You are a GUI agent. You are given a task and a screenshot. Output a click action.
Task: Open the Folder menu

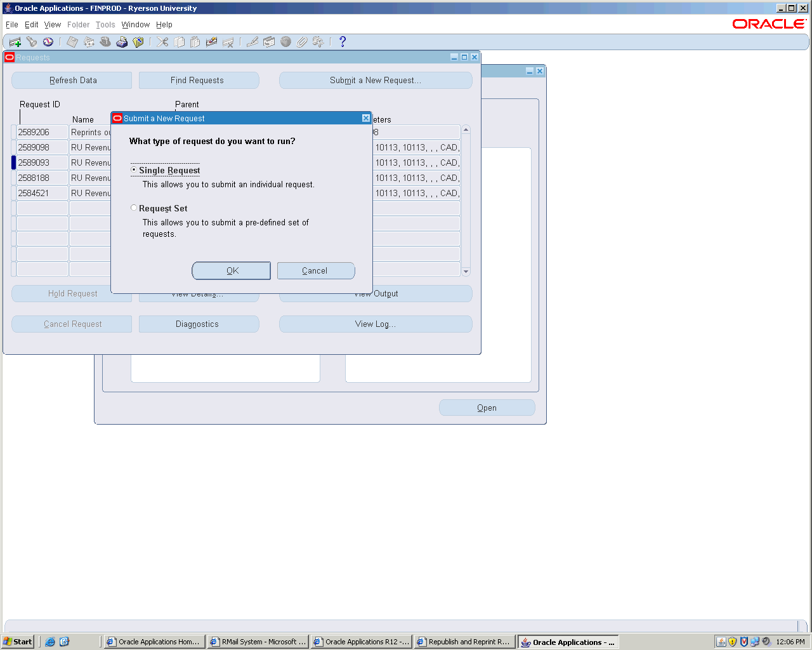pos(78,25)
